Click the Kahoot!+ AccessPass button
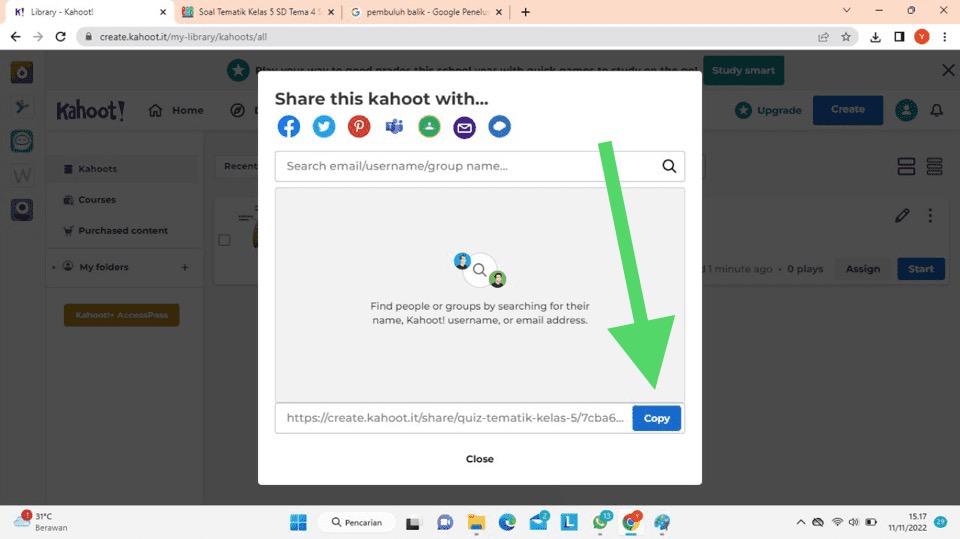The image size is (960, 539). pos(121,315)
